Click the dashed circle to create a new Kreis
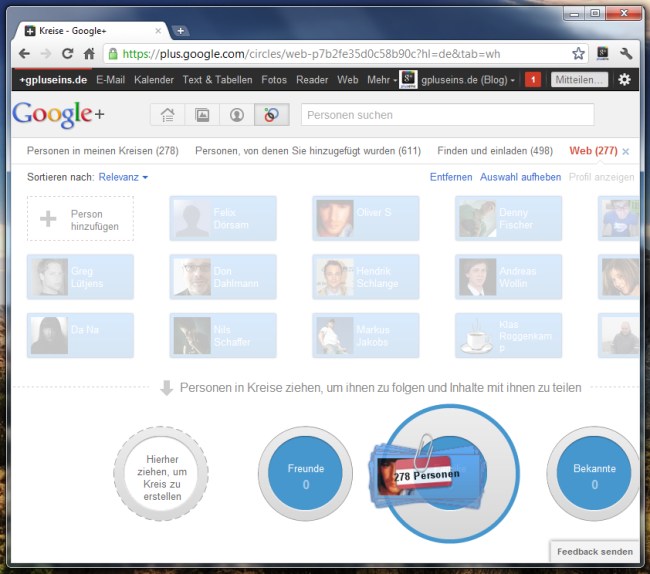This screenshot has height=574, width=650. pyautogui.click(x=161, y=474)
